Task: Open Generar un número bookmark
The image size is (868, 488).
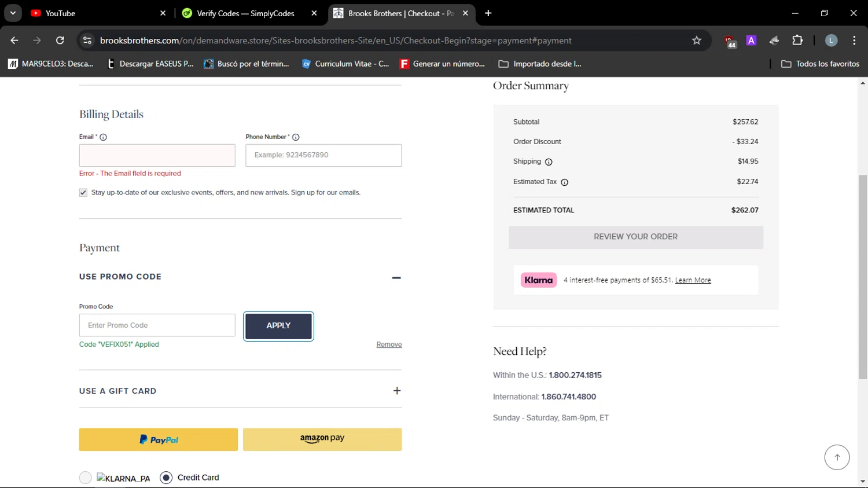Action: click(x=443, y=64)
